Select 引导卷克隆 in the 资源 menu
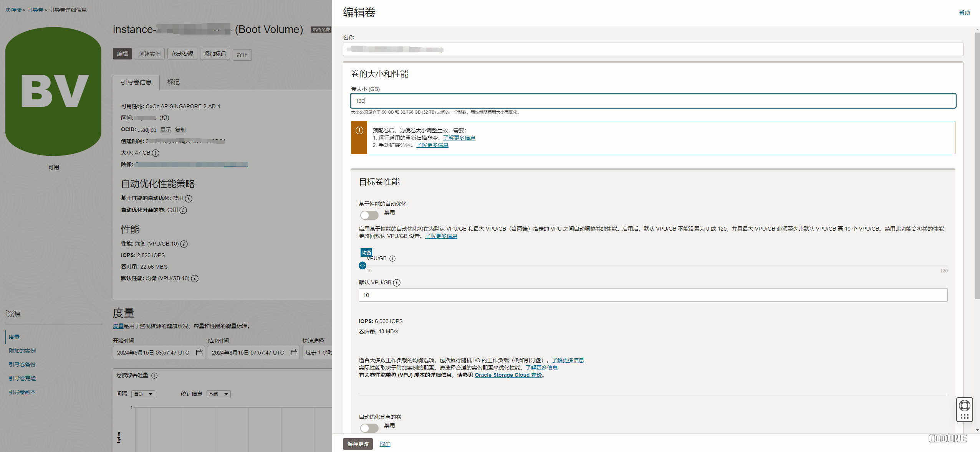980x452 pixels. (22, 378)
